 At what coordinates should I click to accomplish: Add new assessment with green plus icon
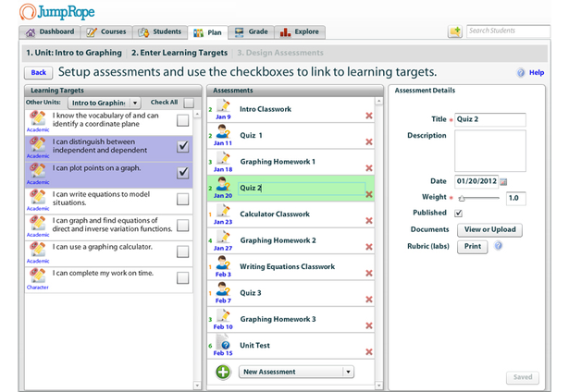pyautogui.click(x=223, y=372)
